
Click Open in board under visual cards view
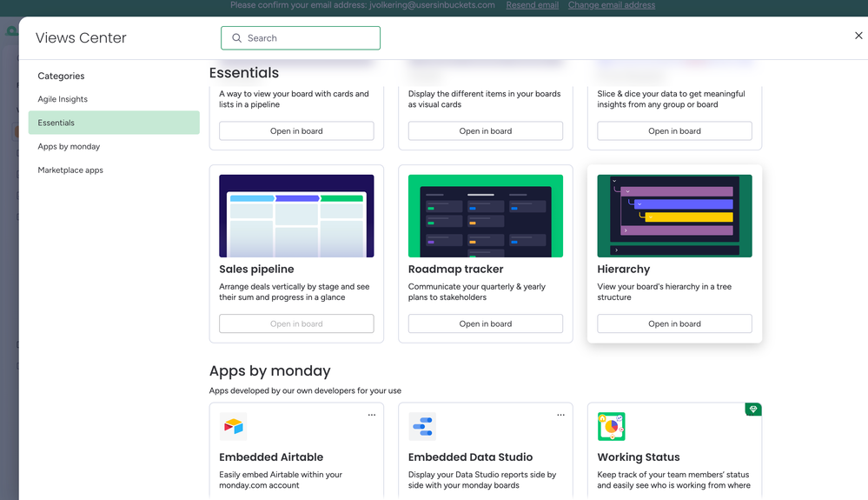click(486, 131)
